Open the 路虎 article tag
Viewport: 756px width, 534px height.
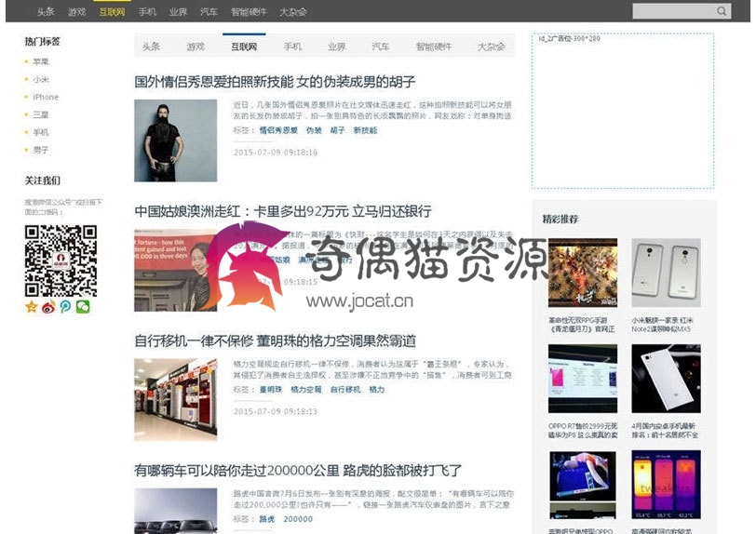[x=267, y=519]
